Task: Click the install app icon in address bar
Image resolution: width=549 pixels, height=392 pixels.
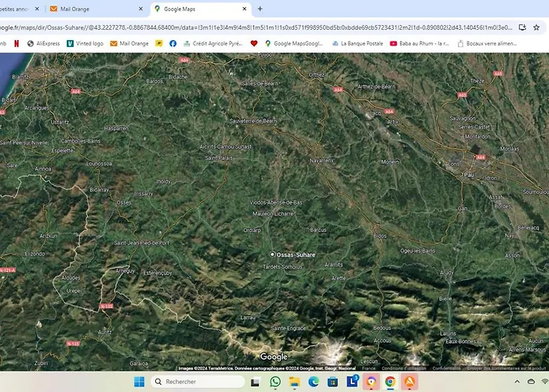Action: pos(522,27)
